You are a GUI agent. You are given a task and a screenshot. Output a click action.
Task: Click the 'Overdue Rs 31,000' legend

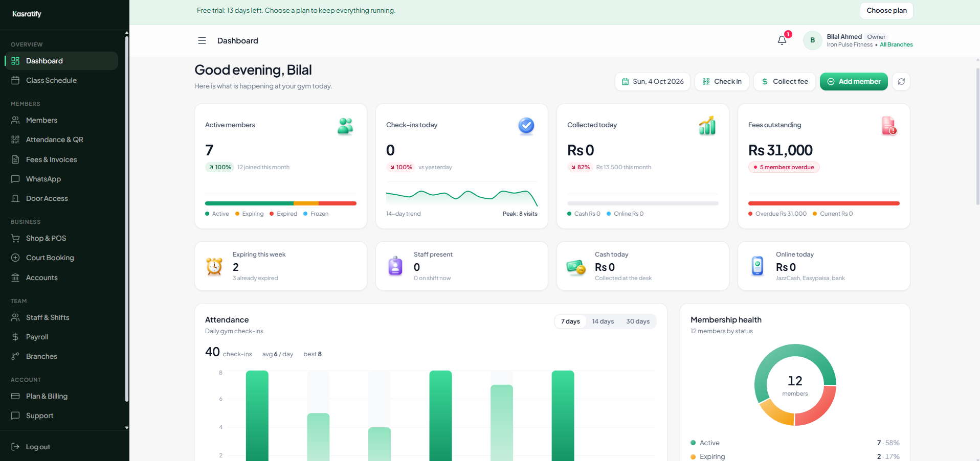pos(777,214)
